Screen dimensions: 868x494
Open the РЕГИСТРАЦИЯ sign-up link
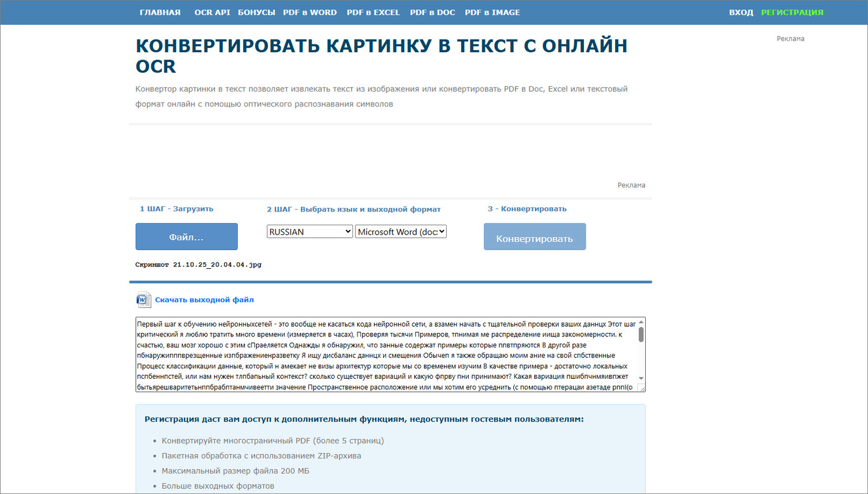click(792, 12)
